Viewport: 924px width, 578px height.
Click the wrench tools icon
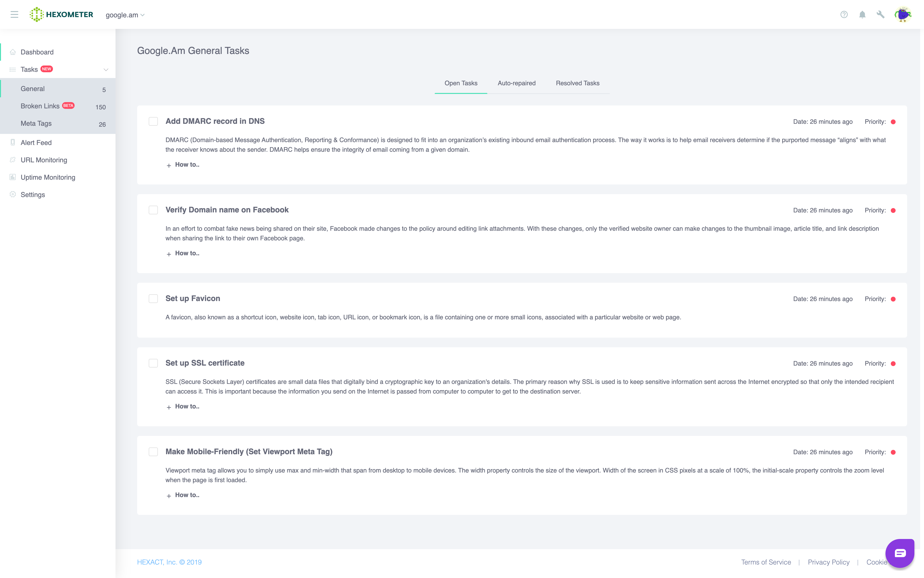click(x=880, y=14)
